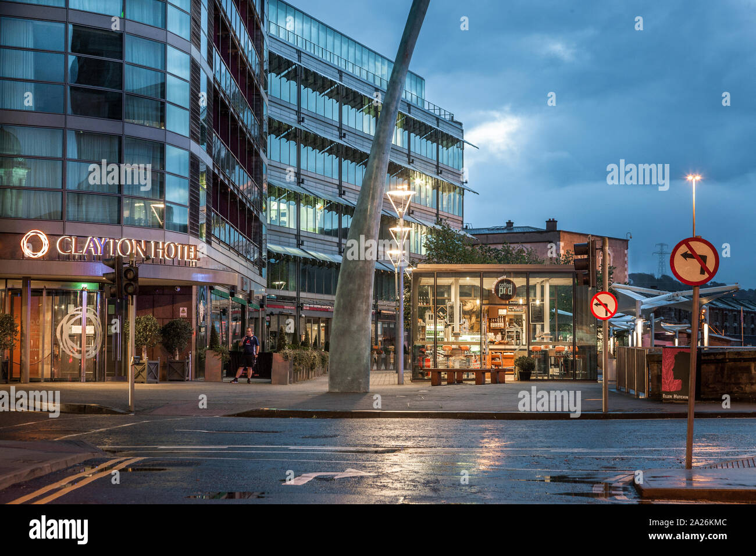Image resolution: width=756 pixels, height=556 pixels.
Task: Click the smaller no-left-turn sign
Action: pos(604,306)
